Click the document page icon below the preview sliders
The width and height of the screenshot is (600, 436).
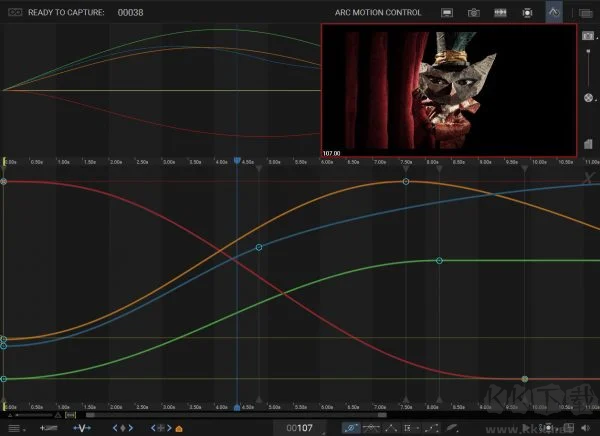coord(588,144)
